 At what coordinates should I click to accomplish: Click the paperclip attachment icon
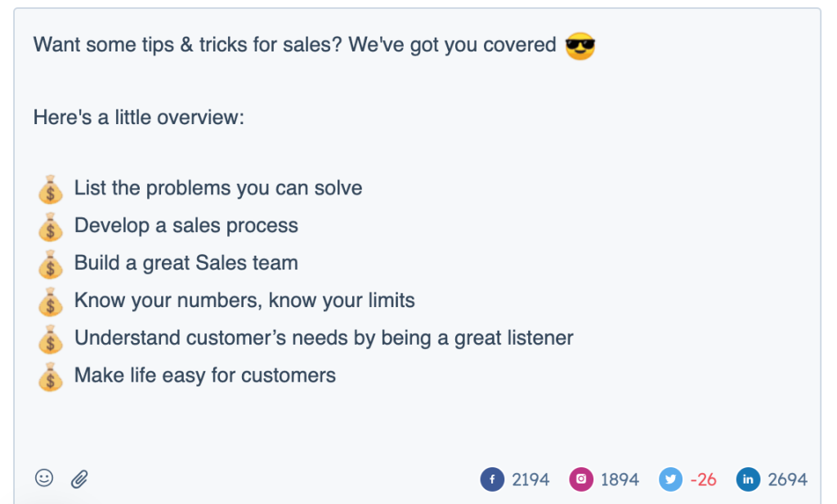[x=79, y=479]
